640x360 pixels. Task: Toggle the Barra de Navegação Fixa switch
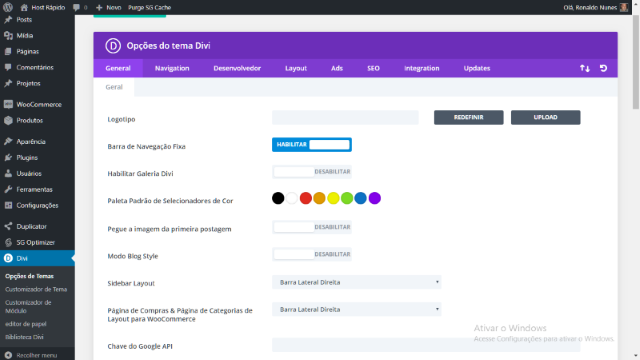[312, 144]
